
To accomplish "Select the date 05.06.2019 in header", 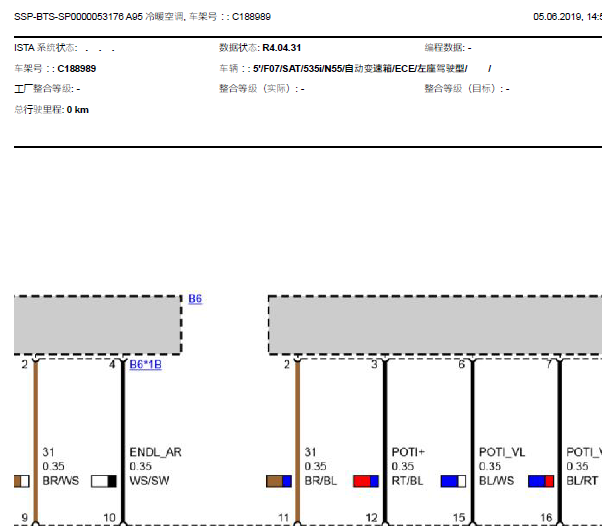I will (x=557, y=17).
